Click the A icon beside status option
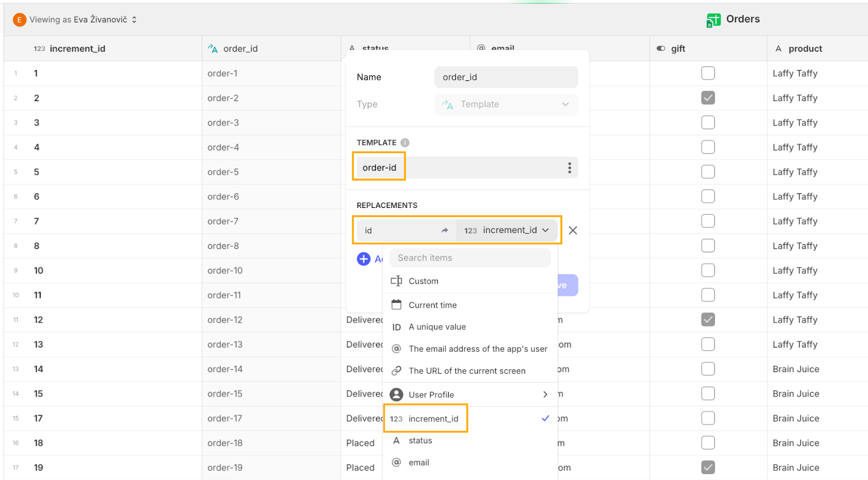This screenshot has height=480, width=868. click(397, 440)
